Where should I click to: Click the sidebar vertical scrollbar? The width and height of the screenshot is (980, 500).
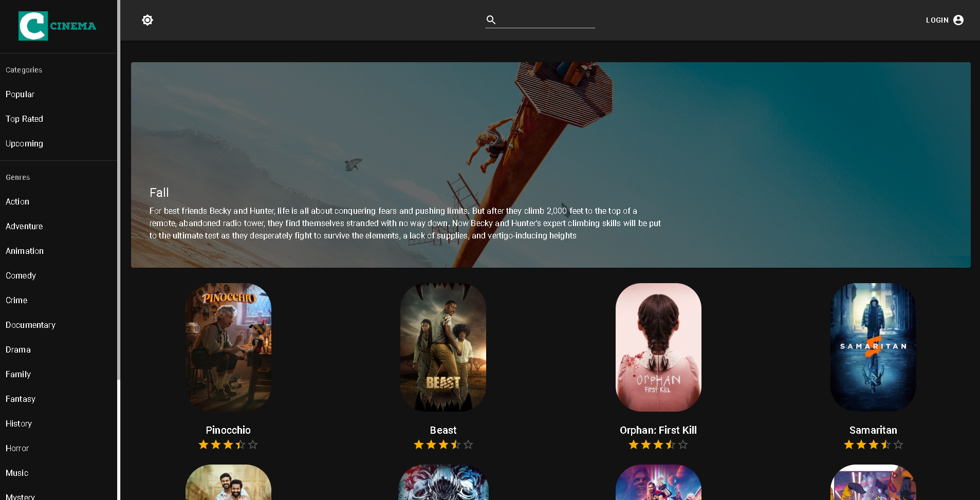tap(119, 190)
